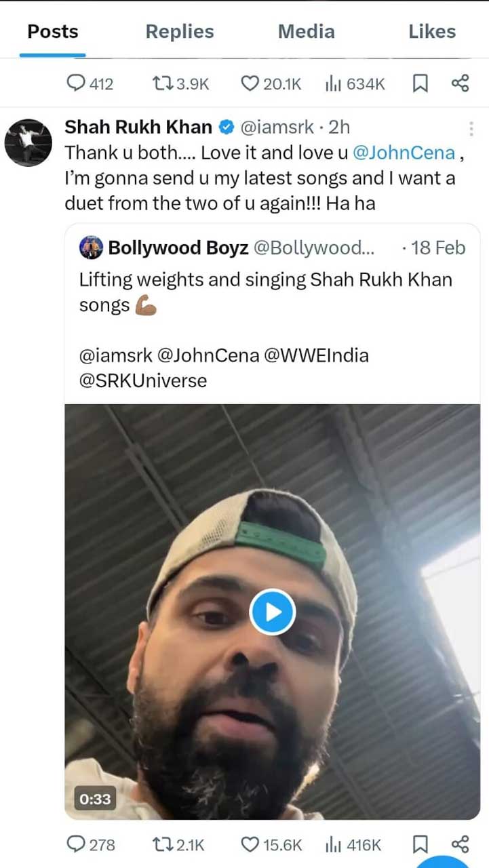
Task: Click Shah Rukh Khan's profile picture
Action: (28, 142)
